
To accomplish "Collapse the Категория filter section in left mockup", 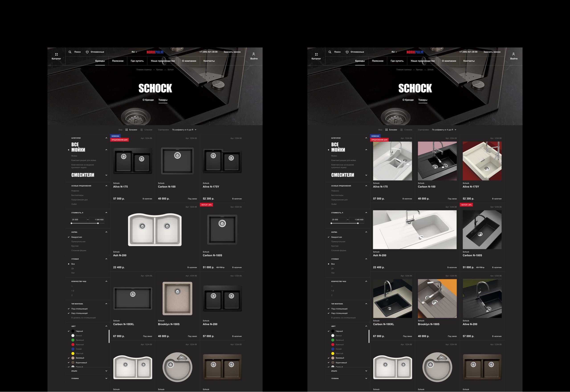I will click(x=106, y=138).
